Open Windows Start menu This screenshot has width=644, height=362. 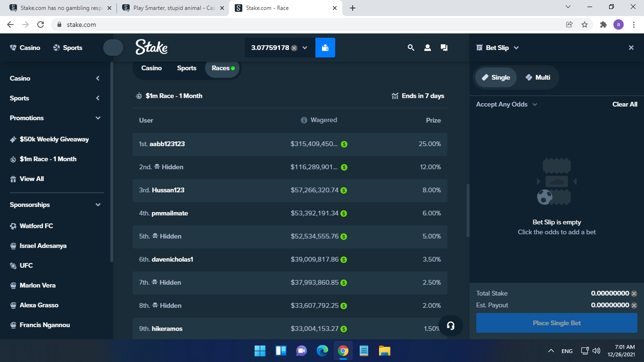260,351
